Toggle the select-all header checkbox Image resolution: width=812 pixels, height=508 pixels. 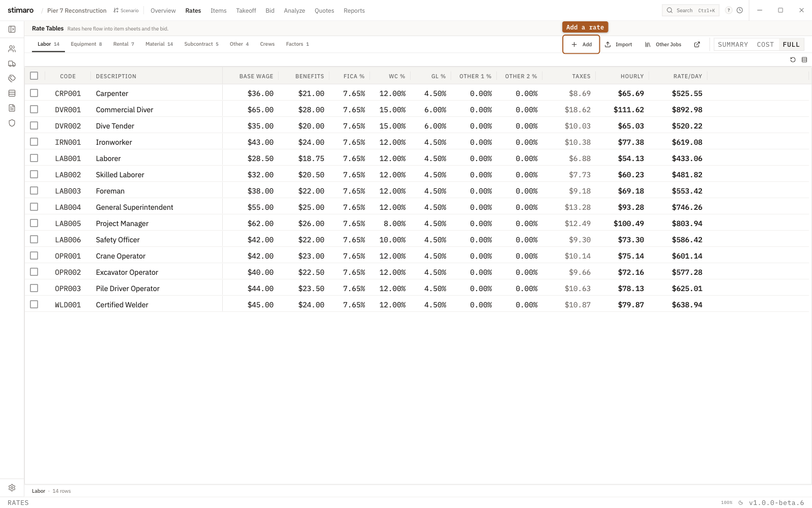click(x=34, y=76)
